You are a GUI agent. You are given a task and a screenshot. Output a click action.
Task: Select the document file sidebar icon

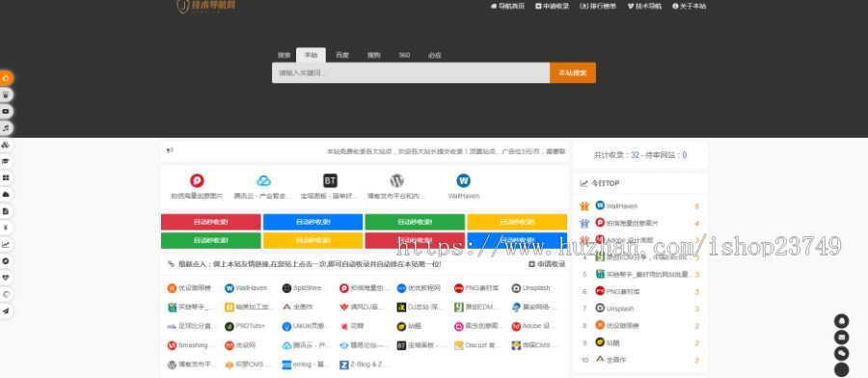pos(6,211)
